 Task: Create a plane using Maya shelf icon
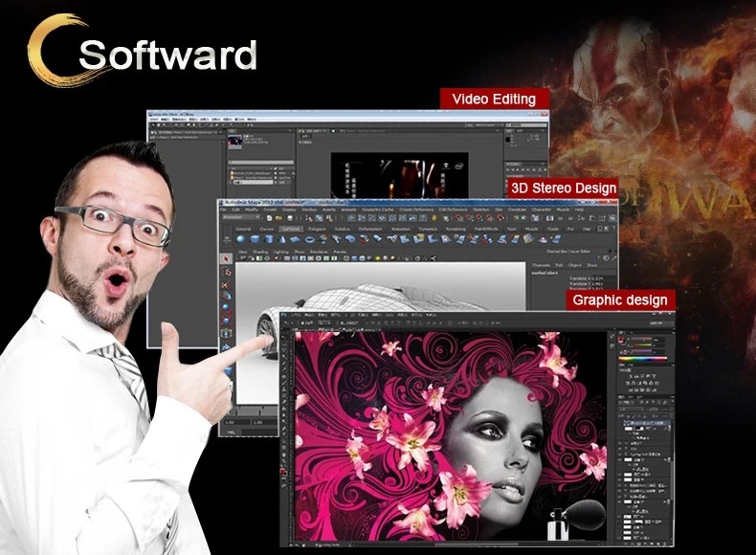[295, 239]
